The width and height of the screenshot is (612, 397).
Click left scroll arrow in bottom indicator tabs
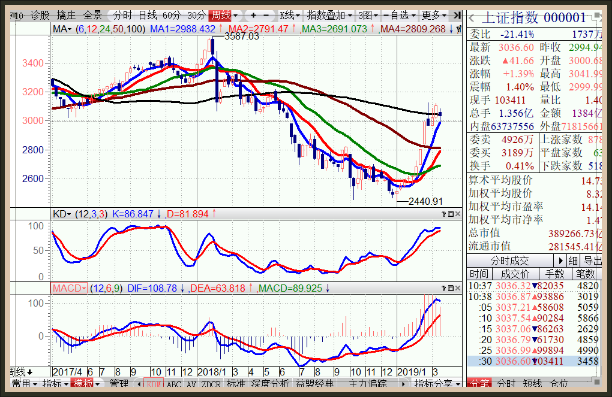point(139,384)
